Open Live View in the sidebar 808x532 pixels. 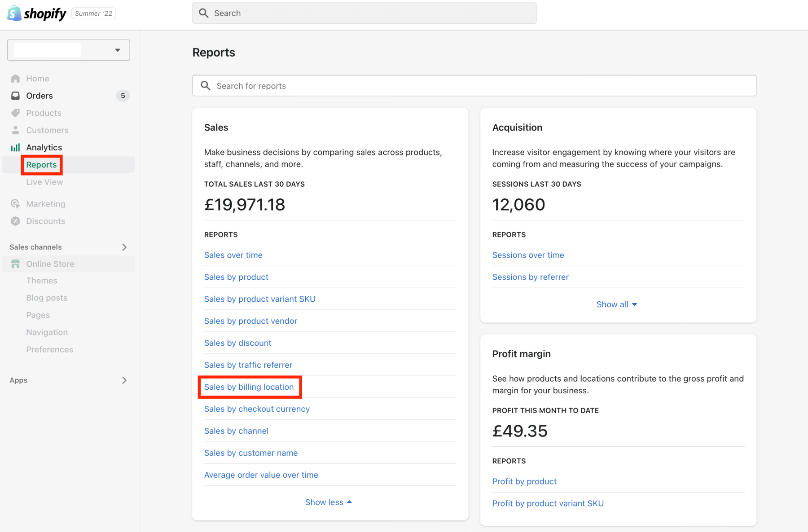44,182
